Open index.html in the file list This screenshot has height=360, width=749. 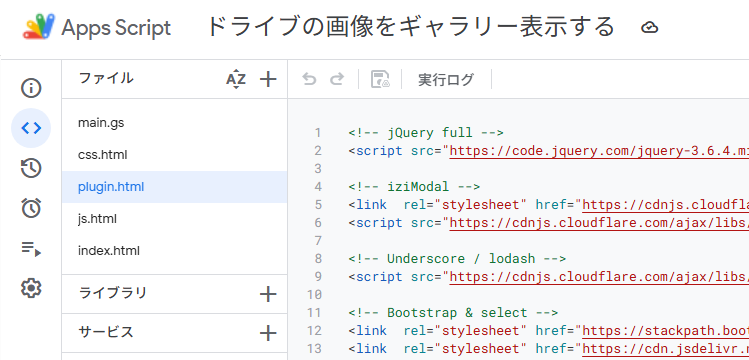click(x=174, y=251)
